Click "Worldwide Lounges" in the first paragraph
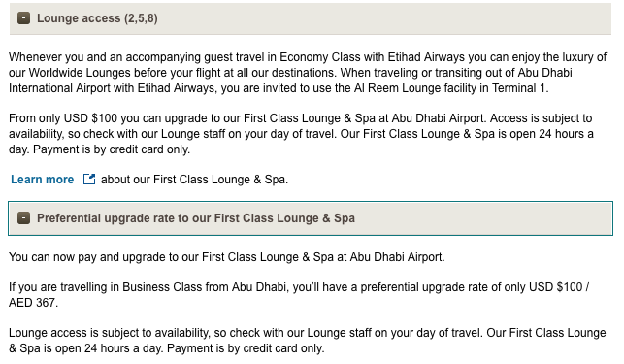This screenshot has height=364, width=624. tap(80, 73)
